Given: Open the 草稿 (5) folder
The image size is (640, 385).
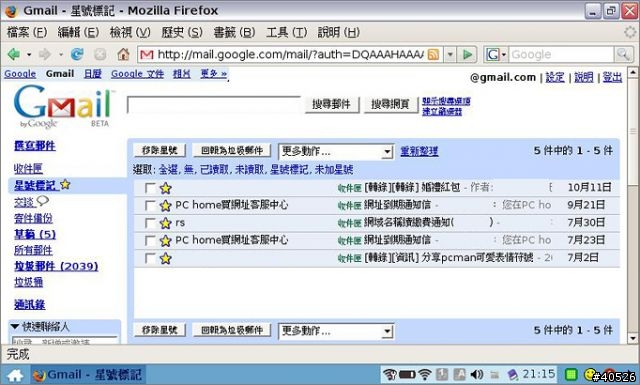Looking at the screenshot, I should 35,234.
